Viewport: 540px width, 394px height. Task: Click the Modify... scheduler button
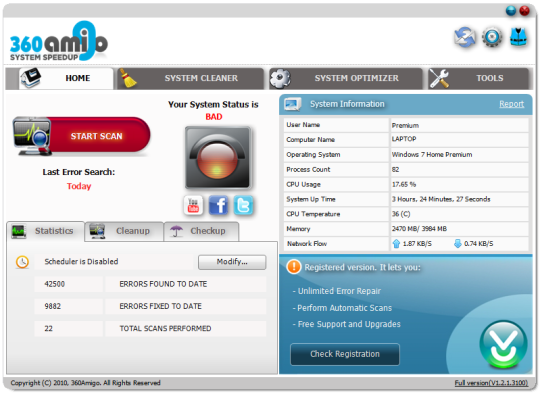coord(232,262)
